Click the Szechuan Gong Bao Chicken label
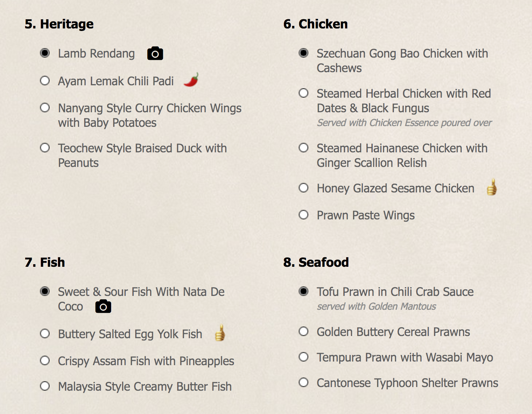532x414 pixels. (402, 54)
